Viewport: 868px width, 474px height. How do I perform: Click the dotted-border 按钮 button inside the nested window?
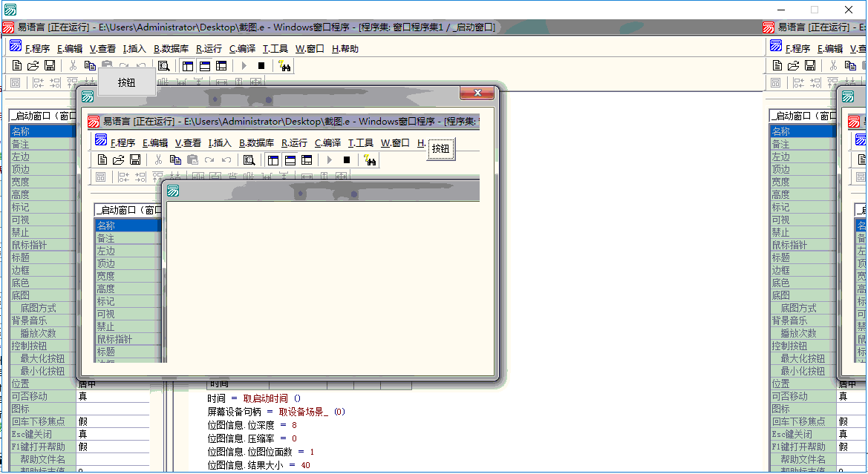point(440,149)
